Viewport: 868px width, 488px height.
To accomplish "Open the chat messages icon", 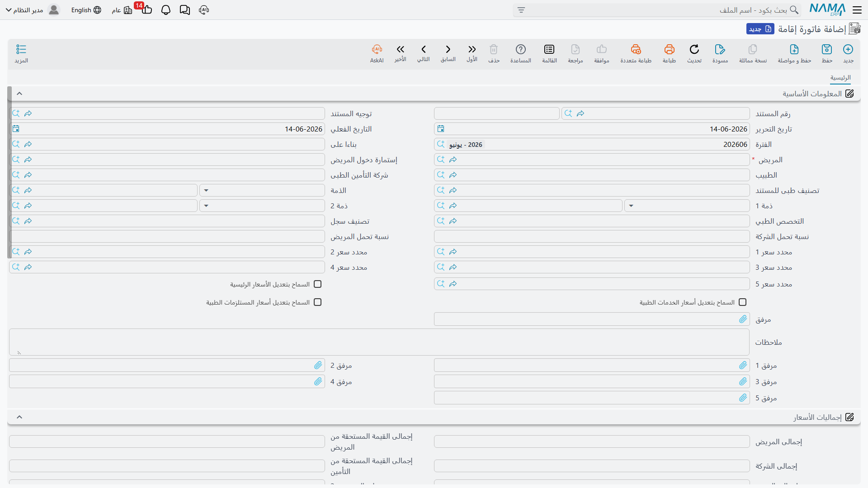I will coord(185,10).
